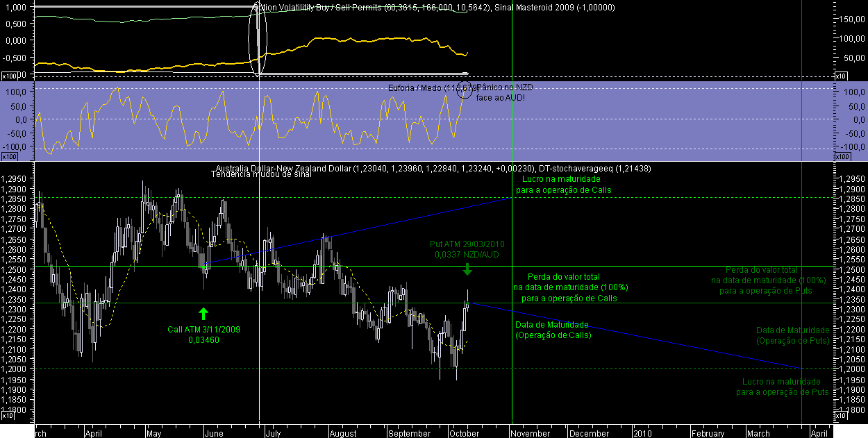868x438 pixels.
Task: Select the 'Call ATM 3/11/2009' label
Action: click(x=204, y=329)
